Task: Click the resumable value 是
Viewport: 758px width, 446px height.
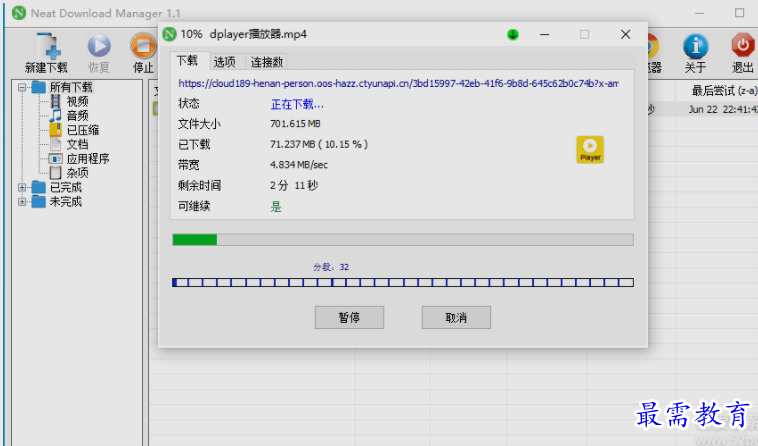Action: click(276, 207)
